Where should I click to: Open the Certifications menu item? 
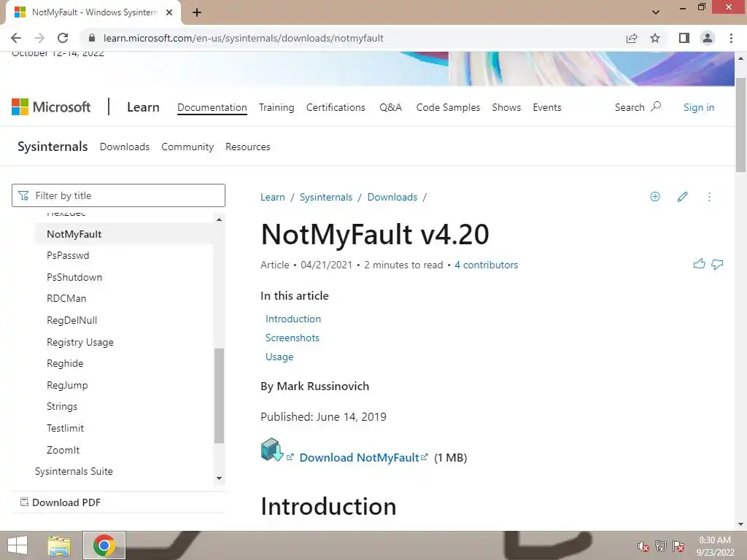pos(336,108)
